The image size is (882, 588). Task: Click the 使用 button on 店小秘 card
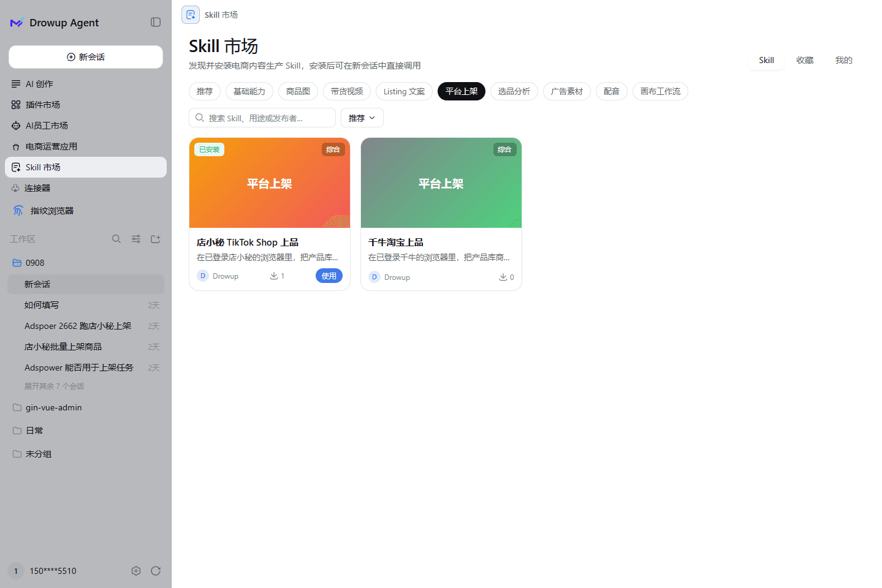(329, 276)
